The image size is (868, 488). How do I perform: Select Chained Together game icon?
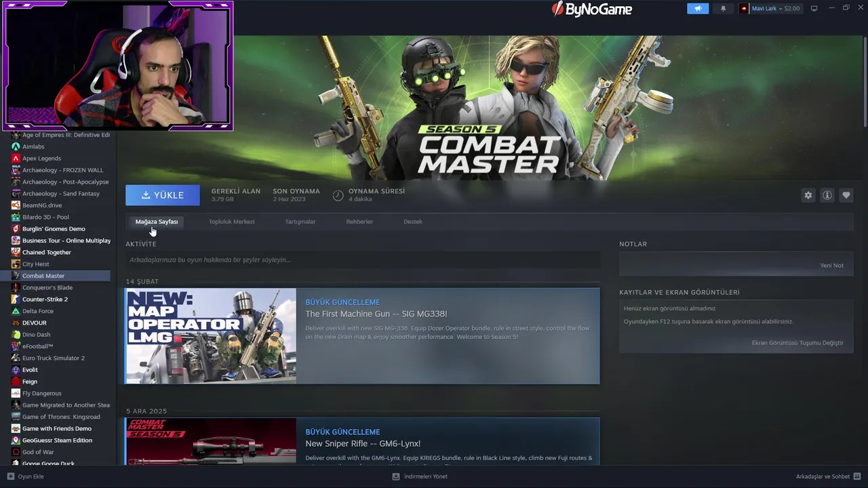click(x=16, y=252)
